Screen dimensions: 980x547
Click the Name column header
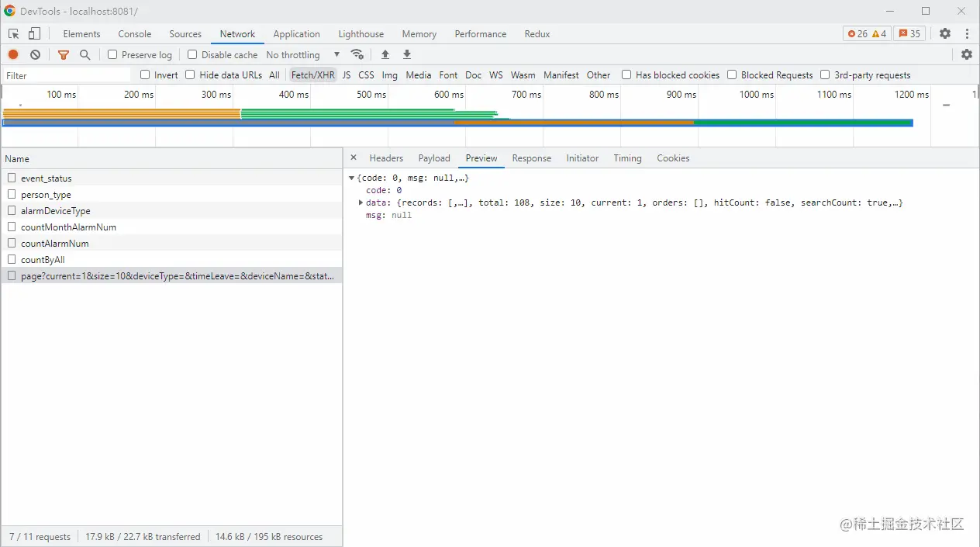[171, 158]
